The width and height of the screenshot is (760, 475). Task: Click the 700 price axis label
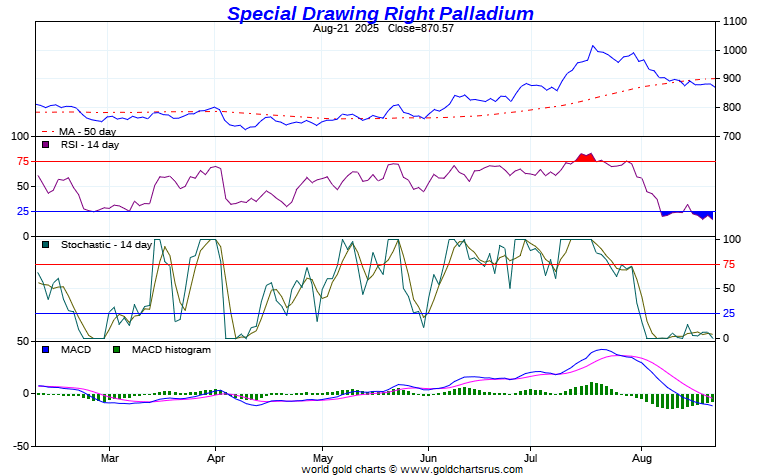pyautogui.click(x=732, y=136)
